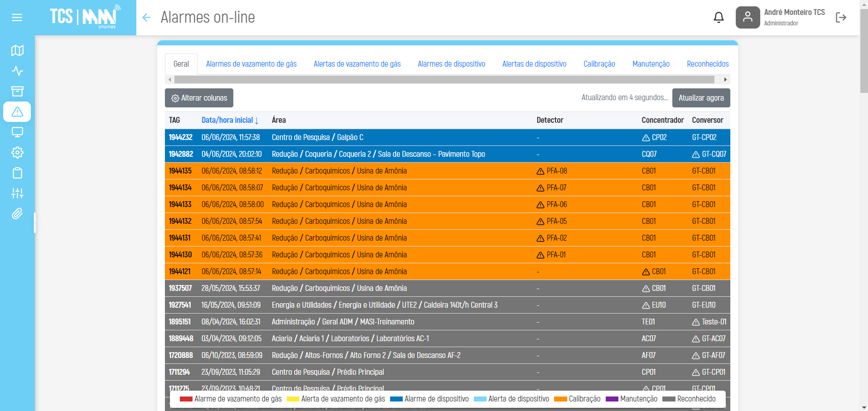Go back using the arrow beside Alarmes on-line

click(146, 18)
